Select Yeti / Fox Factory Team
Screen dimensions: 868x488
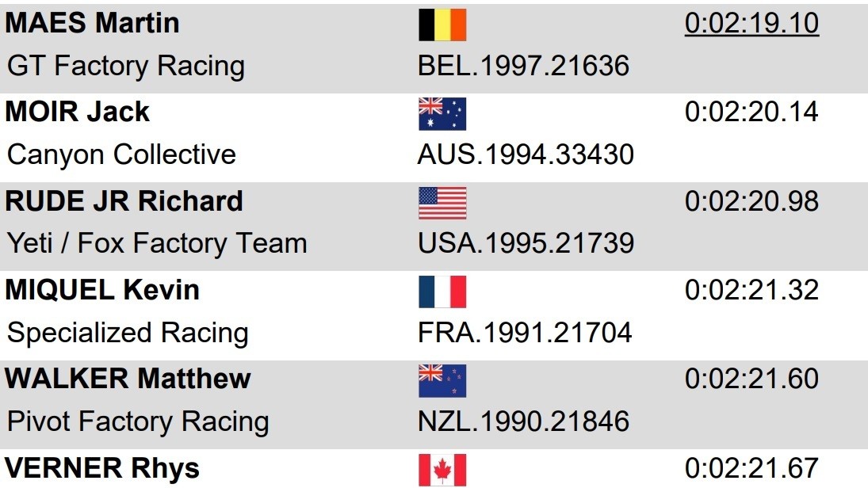tap(157, 243)
